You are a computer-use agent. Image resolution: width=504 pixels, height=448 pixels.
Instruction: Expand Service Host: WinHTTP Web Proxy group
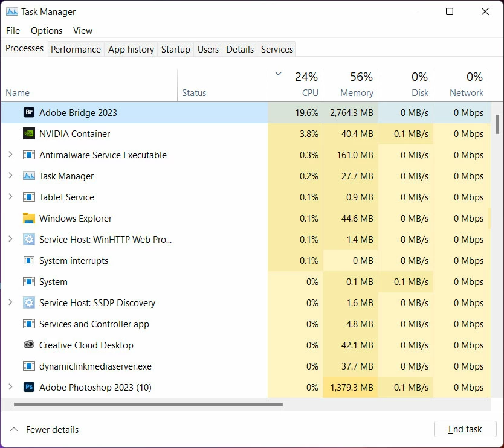coord(10,239)
